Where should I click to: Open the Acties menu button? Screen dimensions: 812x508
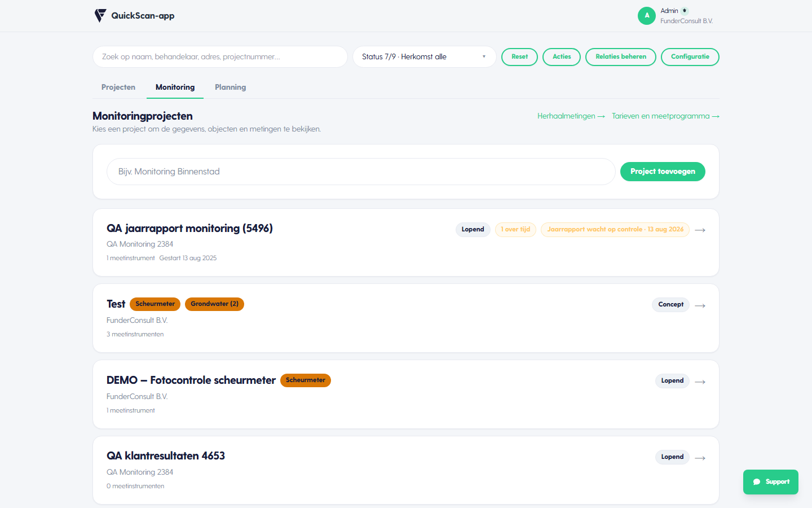562,56
